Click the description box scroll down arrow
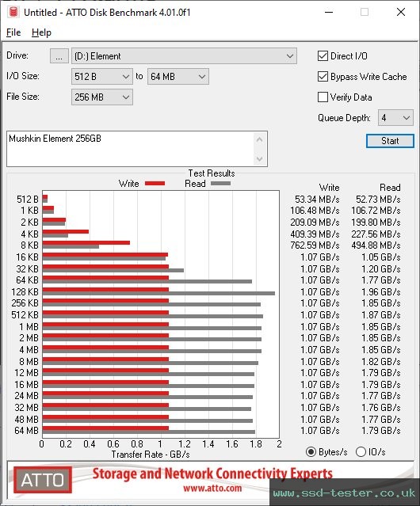 260,159
